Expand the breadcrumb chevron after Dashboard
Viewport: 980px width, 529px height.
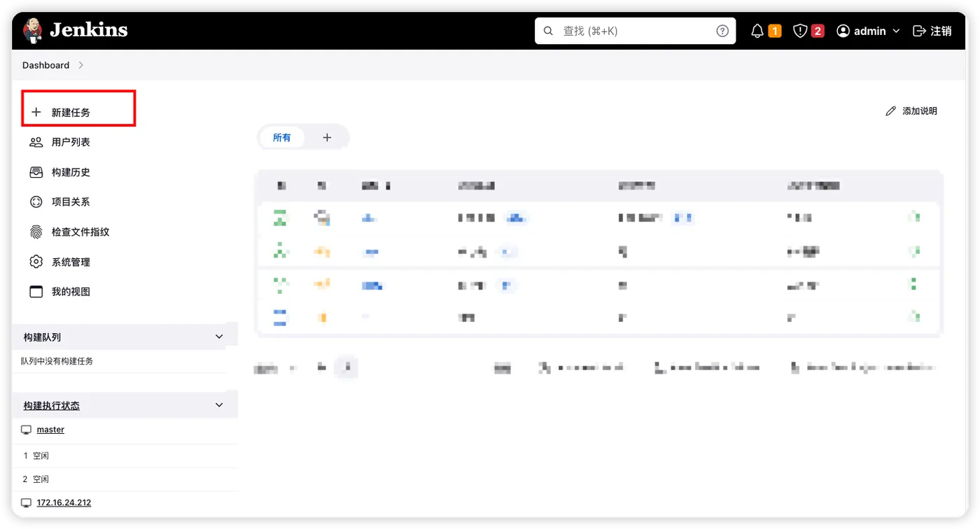click(81, 65)
